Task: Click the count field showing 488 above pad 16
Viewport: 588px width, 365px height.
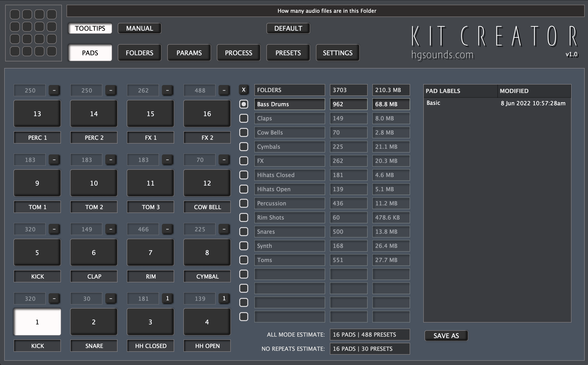Action: click(x=199, y=90)
